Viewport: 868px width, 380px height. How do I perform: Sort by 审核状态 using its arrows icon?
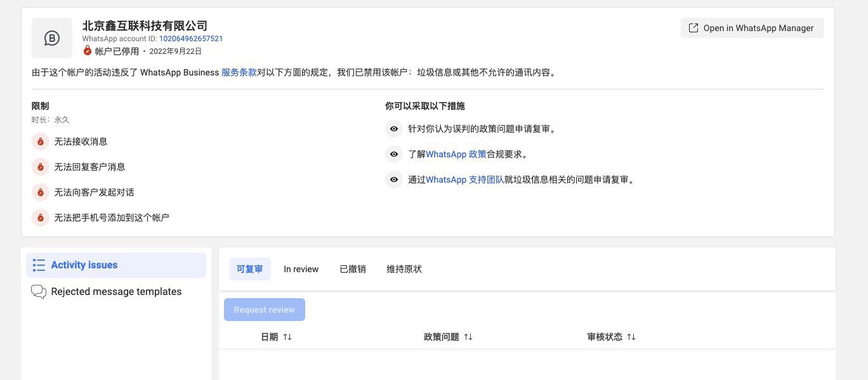point(631,337)
